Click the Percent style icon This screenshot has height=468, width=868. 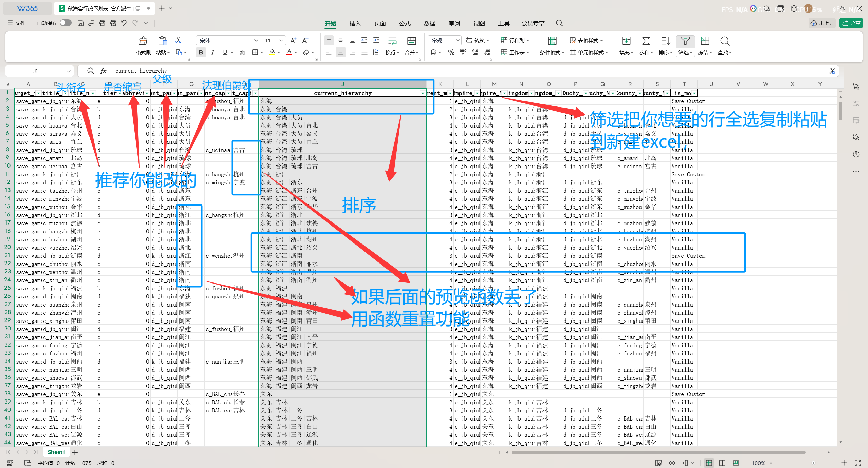451,52
